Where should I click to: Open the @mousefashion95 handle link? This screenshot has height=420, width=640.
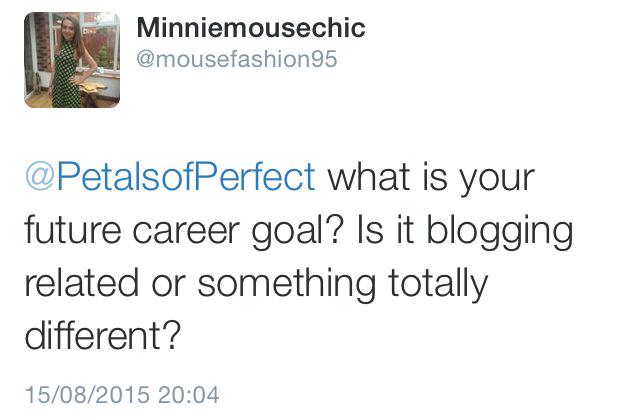click(235, 59)
